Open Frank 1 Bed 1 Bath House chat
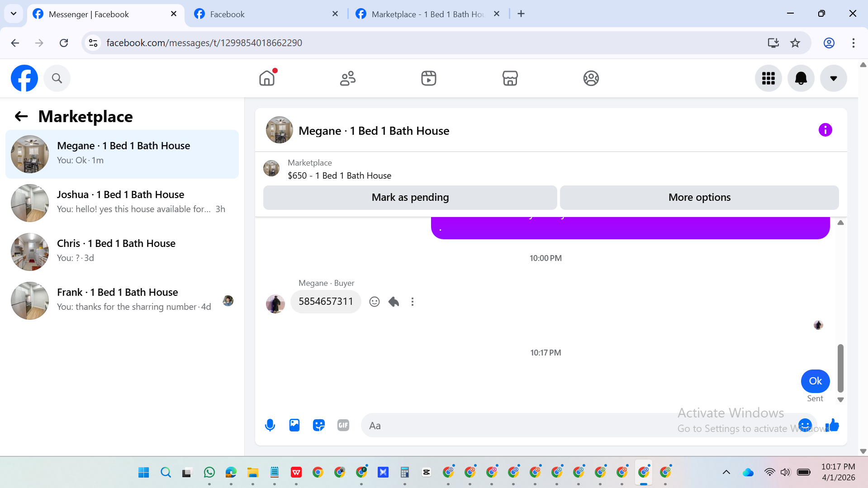868x488 pixels. tap(122, 301)
